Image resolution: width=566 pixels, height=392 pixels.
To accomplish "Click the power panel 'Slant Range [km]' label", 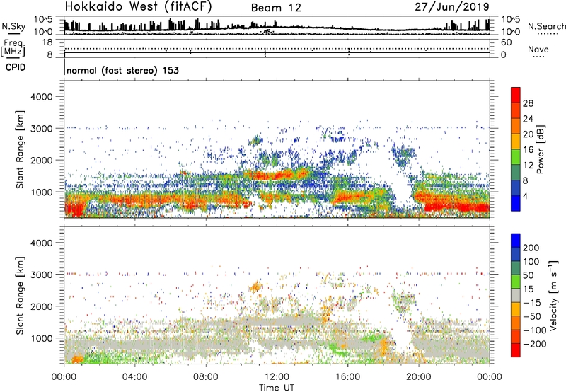I will click(20, 149).
